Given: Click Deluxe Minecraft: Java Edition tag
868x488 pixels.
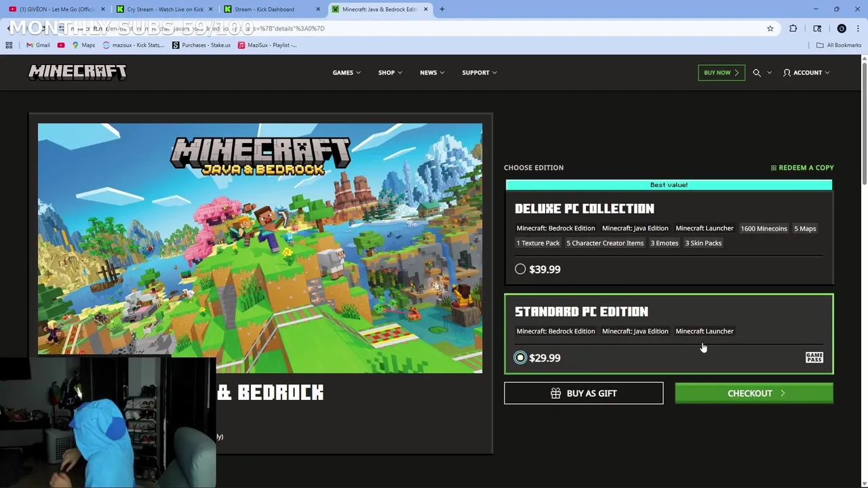Looking at the screenshot, I should point(635,228).
